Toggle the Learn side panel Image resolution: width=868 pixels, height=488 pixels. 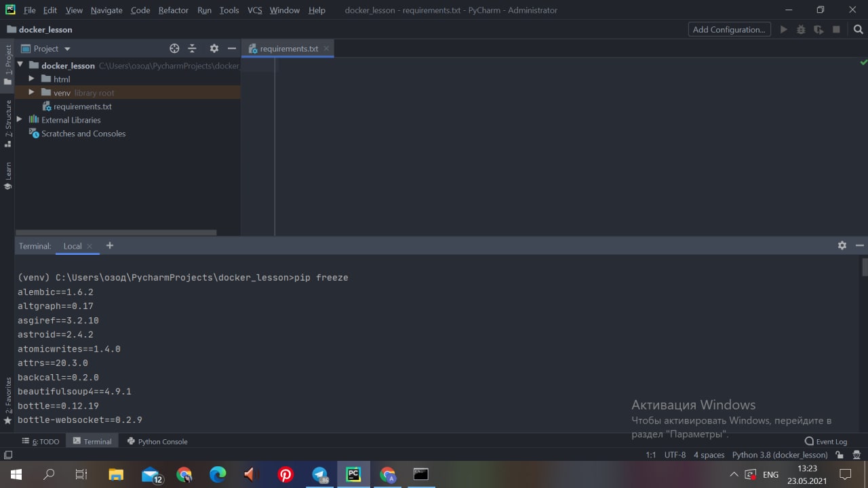point(7,176)
